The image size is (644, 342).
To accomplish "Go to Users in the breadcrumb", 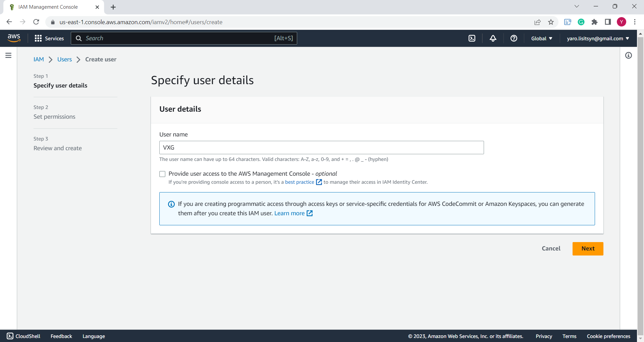I will tap(64, 59).
